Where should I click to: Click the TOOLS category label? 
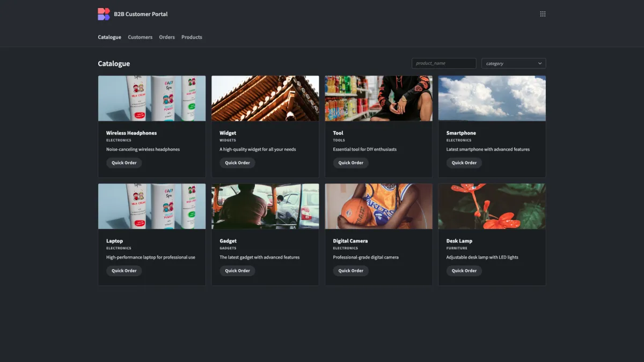pos(339,141)
